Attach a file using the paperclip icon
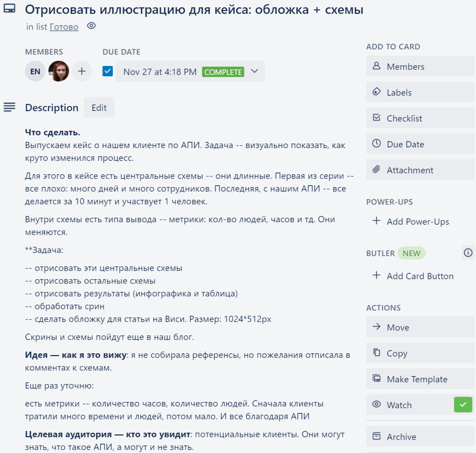476x453 pixels. (x=377, y=169)
